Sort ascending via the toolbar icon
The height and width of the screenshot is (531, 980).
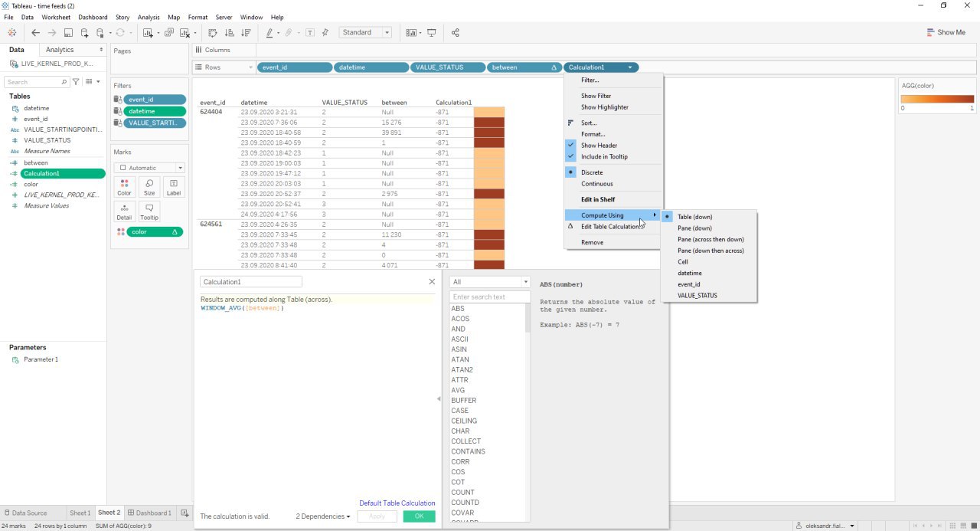coord(229,33)
